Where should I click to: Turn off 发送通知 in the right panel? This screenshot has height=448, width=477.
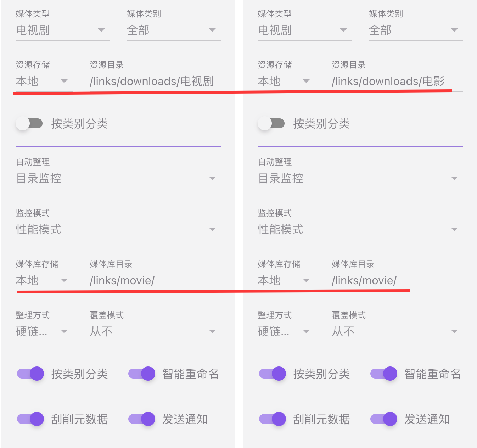[x=384, y=419]
